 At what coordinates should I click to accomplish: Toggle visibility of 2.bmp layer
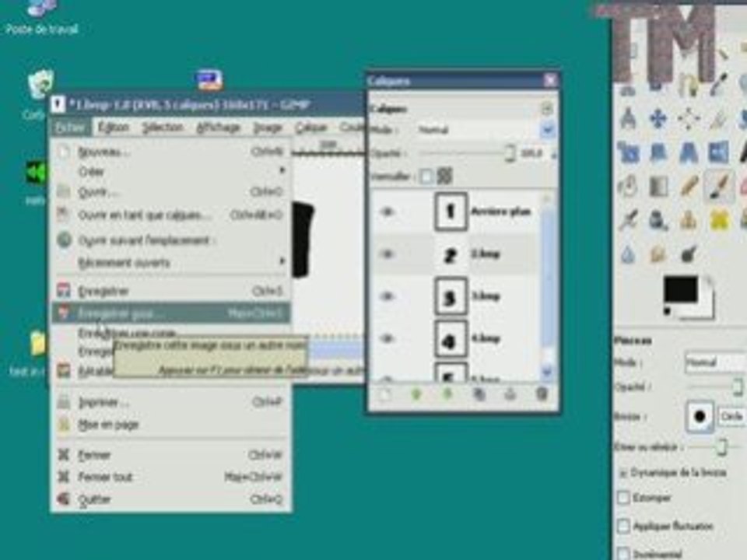pyautogui.click(x=388, y=254)
